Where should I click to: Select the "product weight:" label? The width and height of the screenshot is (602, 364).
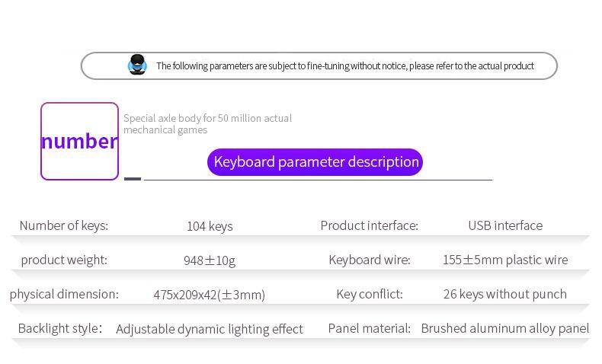[x=64, y=260]
